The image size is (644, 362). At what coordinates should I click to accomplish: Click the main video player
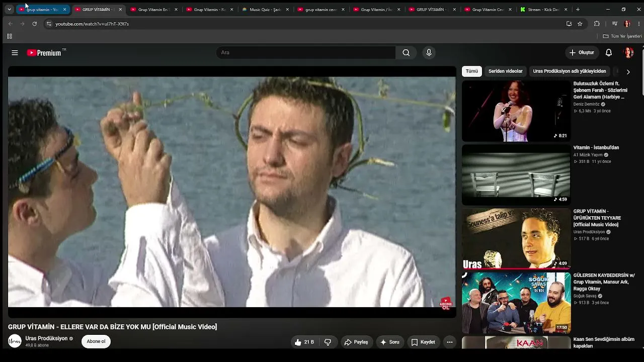pyautogui.click(x=232, y=192)
